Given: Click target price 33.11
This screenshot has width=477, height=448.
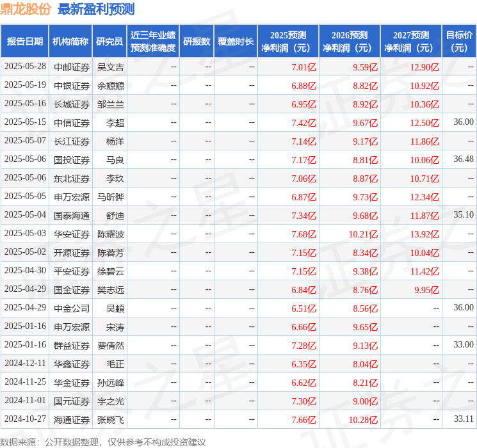Looking at the screenshot, I should [464, 419].
